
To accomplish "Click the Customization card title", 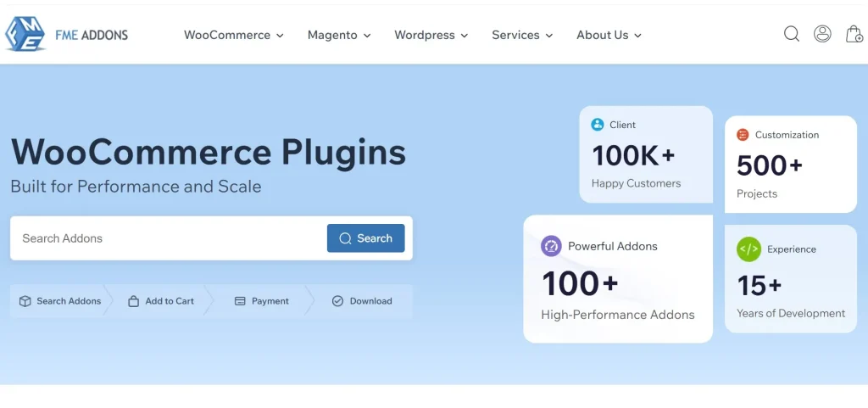I will click(787, 135).
